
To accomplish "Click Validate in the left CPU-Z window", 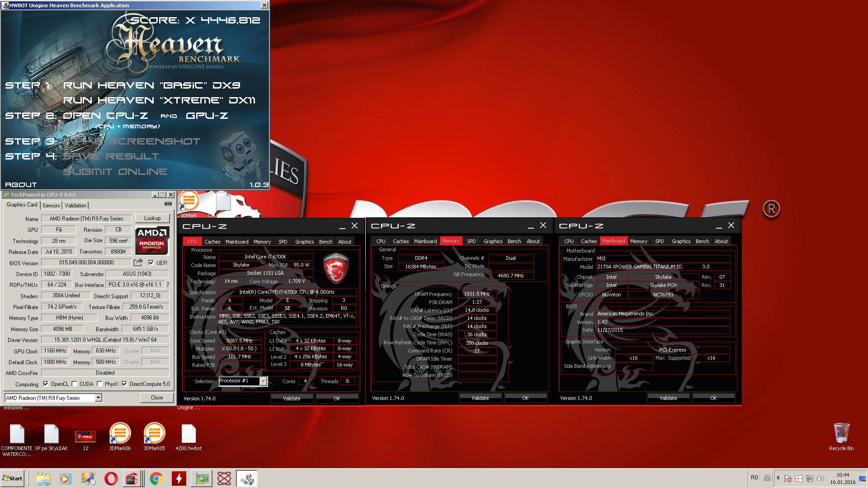I will [292, 399].
